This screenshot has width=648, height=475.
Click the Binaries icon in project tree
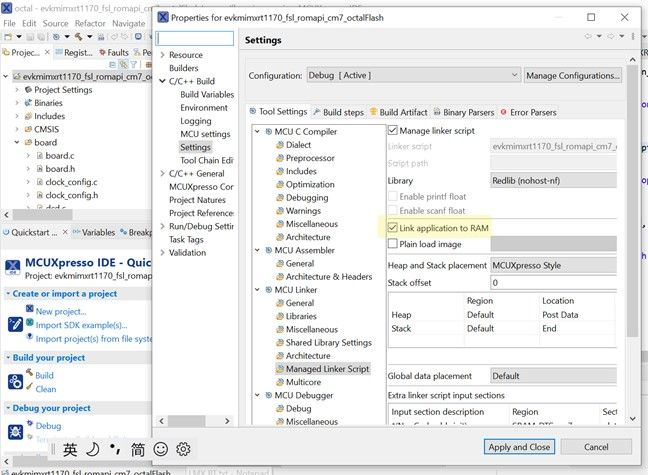click(28, 103)
